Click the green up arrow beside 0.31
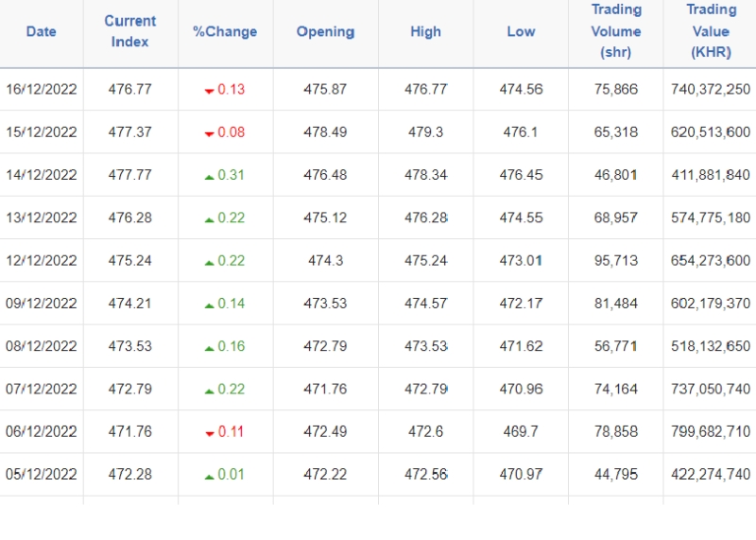Screen dimensions: 756x540 [210, 176]
